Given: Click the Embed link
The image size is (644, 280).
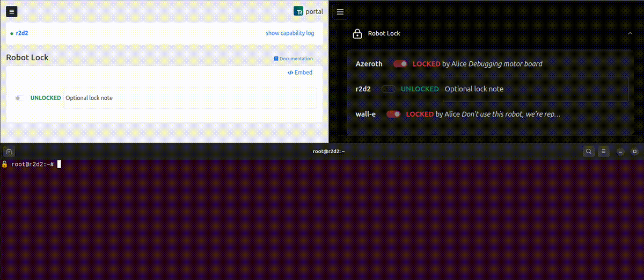Looking at the screenshot, I should [x=300, y=73].
